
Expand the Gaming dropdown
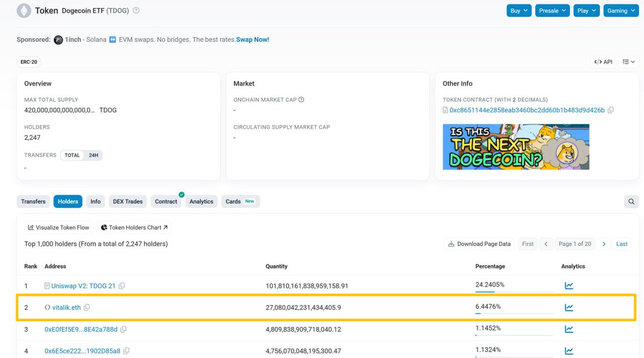click(621, 10)
